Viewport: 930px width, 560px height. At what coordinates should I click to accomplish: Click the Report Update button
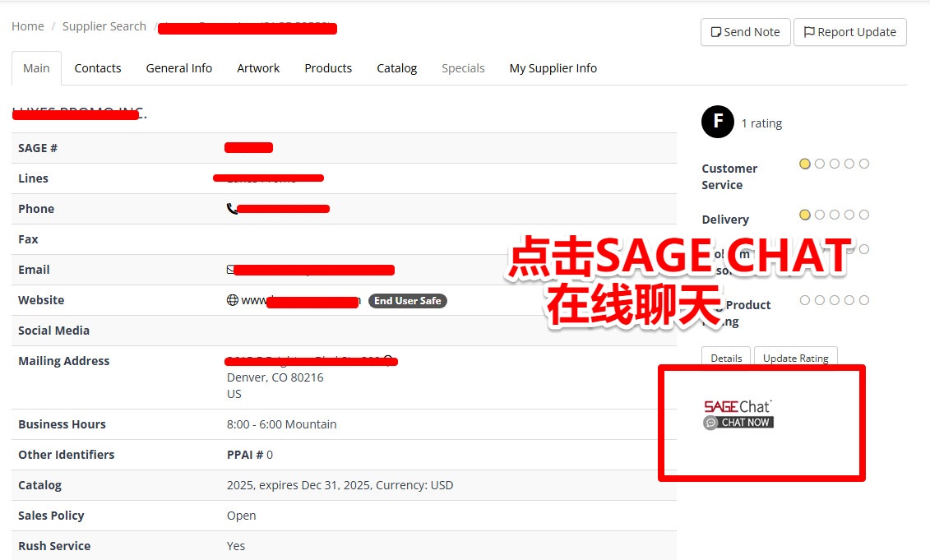[850, 32]
